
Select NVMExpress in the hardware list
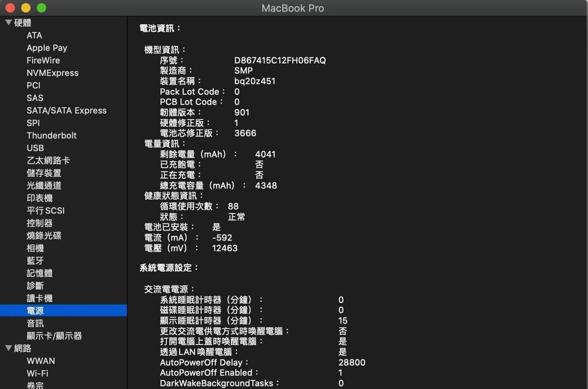click(x=53, y=73)
